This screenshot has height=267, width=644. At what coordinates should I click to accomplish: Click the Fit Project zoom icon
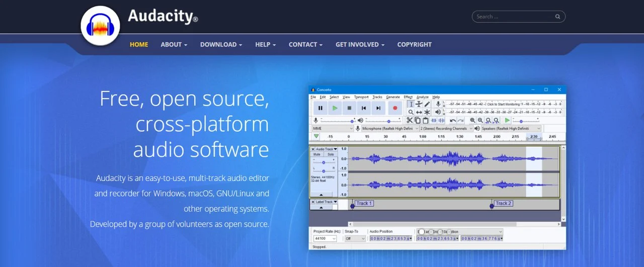(x=496, y=121)
